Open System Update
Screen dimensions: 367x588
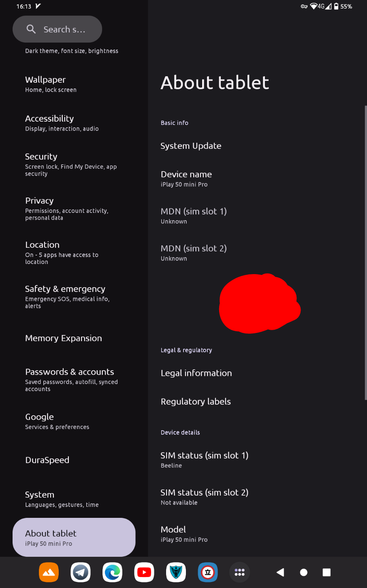(x=257, y=146)
